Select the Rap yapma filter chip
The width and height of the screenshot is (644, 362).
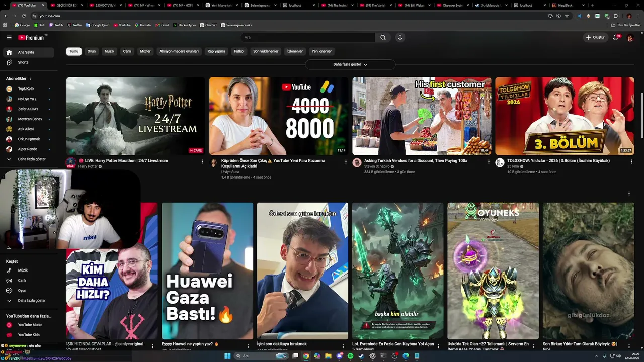(x=216, y=51)
